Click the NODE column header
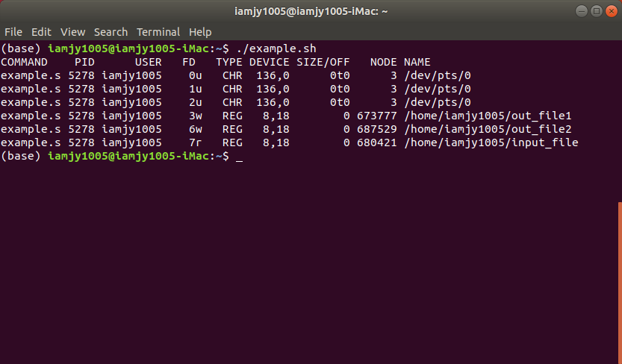Viewport: 622px width, 364px height. (384, 62)
